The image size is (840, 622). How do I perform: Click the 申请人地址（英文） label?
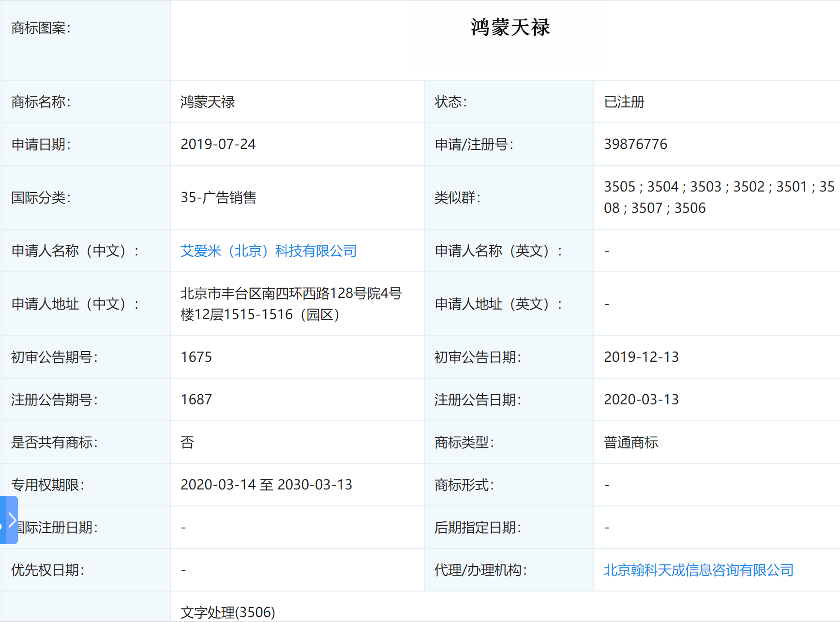pyautogui.click(x=499, y=304)
